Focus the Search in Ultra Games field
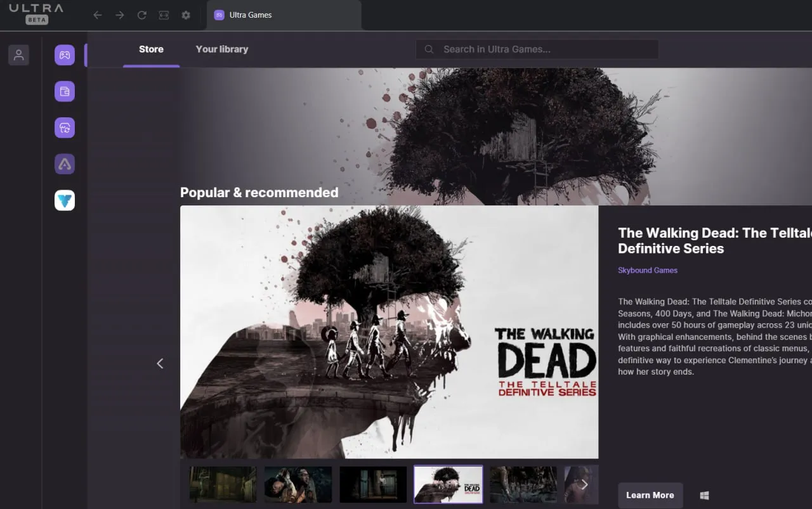This screenshot has height=509, width=812. [537, 49]
